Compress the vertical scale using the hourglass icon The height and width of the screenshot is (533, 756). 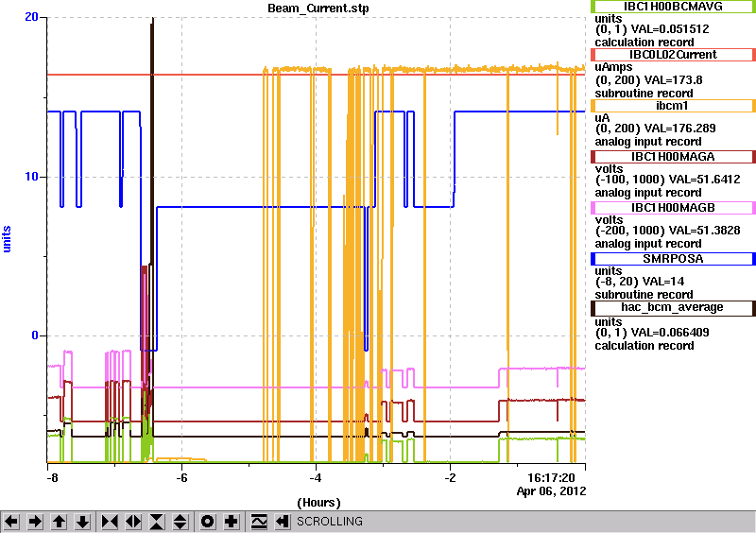point(157,522)
